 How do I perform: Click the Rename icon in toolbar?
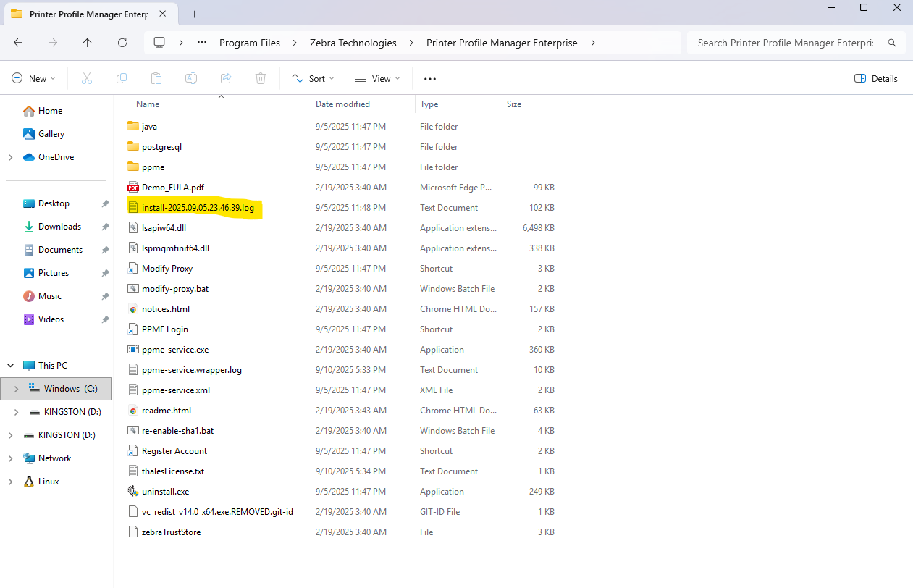[x=191, y=78]
